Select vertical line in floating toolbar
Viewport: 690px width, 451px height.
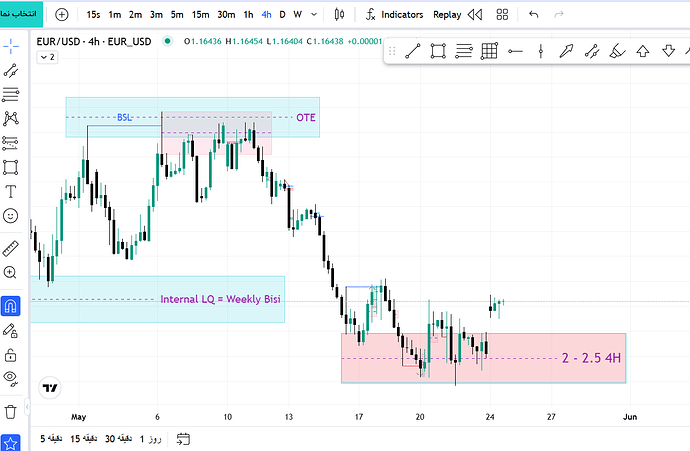coord(541,51)
